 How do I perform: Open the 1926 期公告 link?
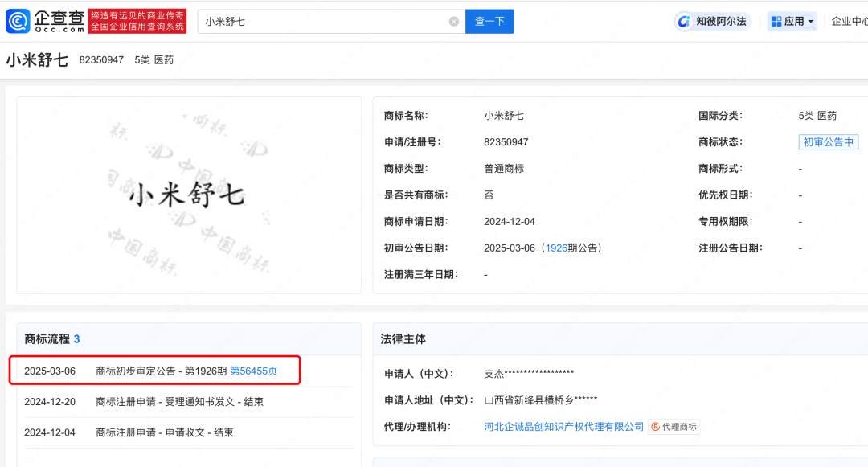(x=556, y=248)
